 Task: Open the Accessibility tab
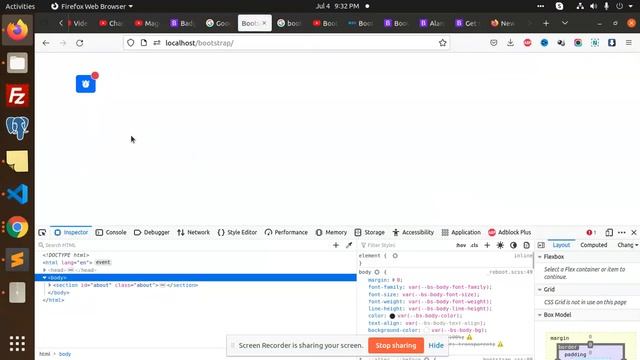coord(413,233)
